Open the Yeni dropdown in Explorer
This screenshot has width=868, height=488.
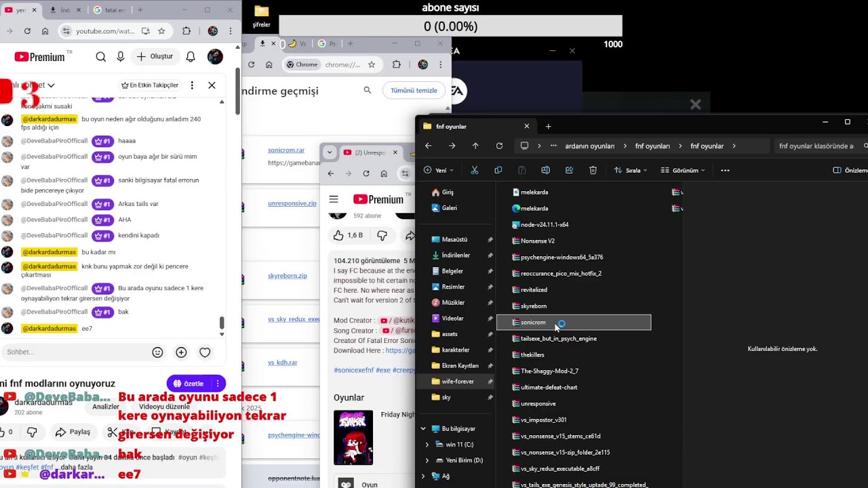438,170
